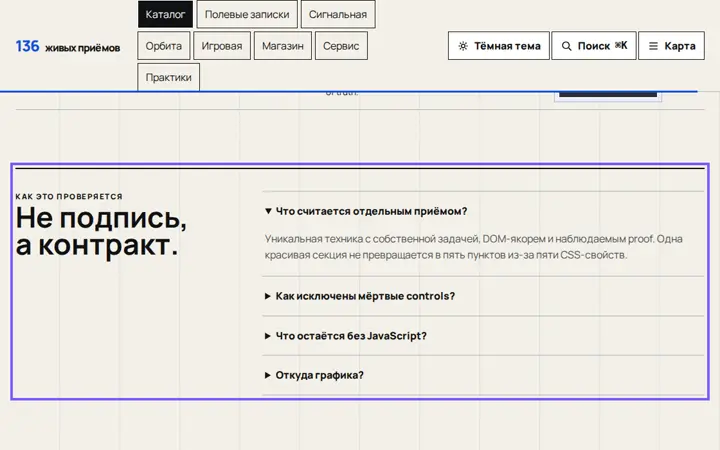Open the Поиск search button
720x450 pixels.
click(594, 46)
